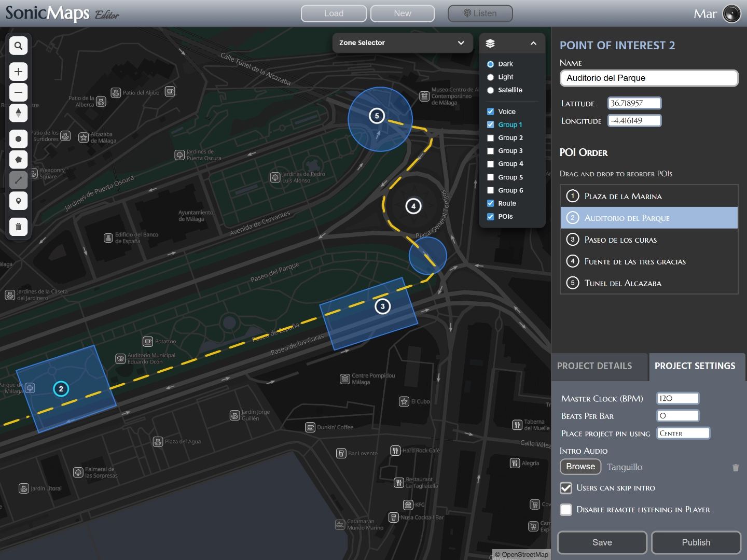
Task: Select POI marker 5 on the map
Action: click(377, 116)
